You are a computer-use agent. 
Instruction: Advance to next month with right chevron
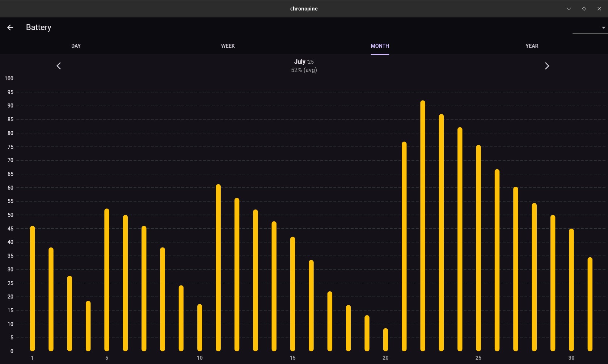click(x=547, y=66)
